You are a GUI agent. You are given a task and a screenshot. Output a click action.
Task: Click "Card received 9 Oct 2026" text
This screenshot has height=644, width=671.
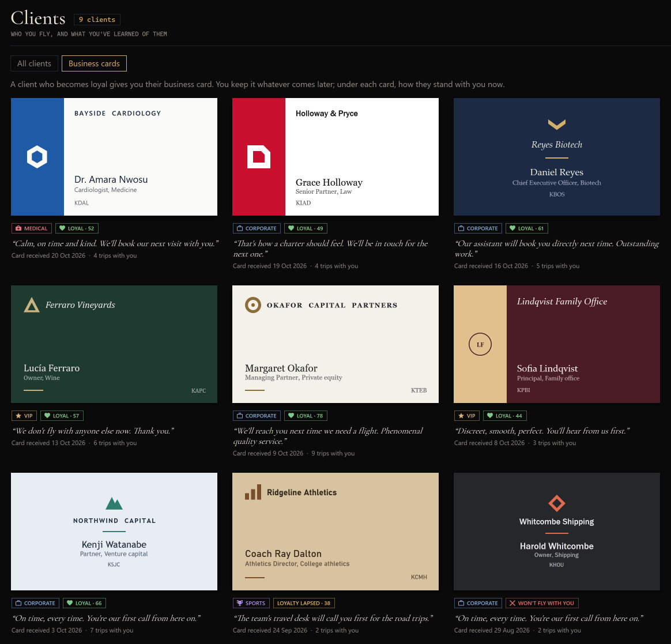pyautogui.click(x=268, y=453)
